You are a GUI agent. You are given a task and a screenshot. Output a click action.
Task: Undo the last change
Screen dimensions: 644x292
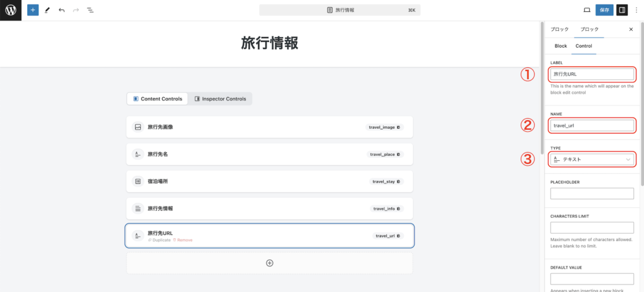point(62,11)
